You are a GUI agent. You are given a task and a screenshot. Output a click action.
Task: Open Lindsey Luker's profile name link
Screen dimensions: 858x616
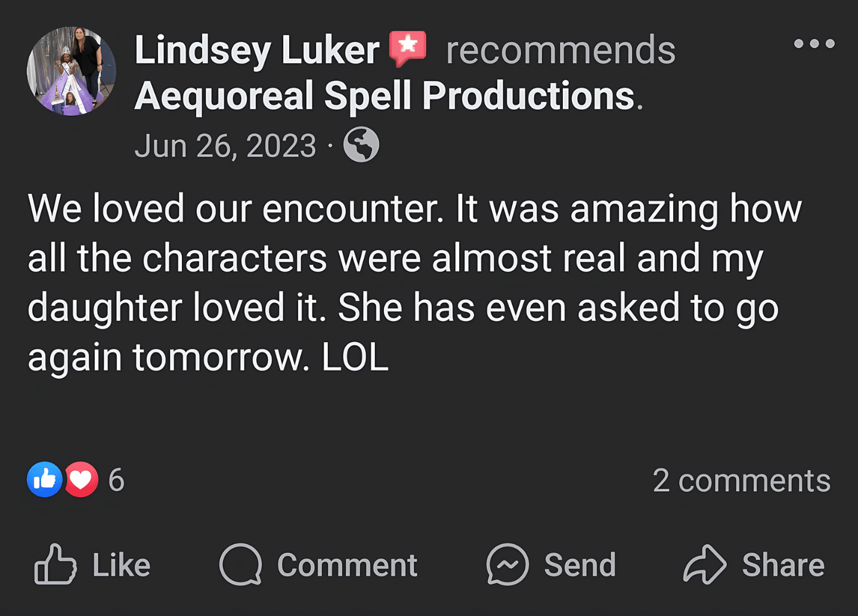256,49
